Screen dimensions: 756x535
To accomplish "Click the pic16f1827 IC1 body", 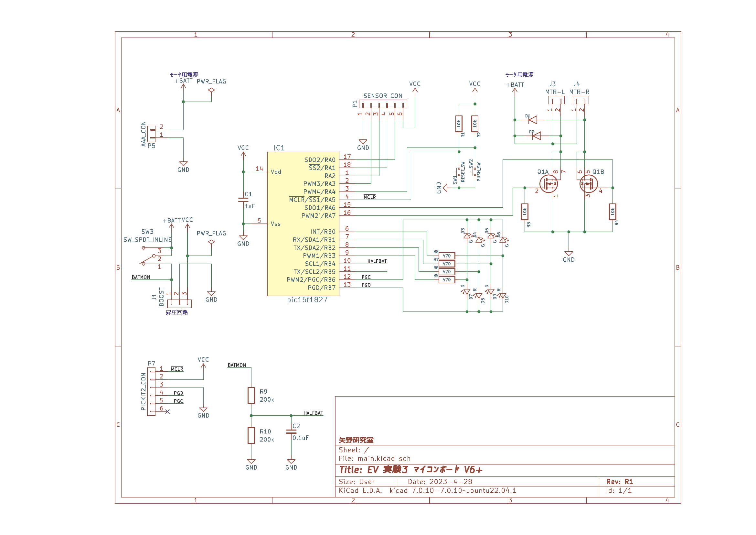I will click(303, 224).
